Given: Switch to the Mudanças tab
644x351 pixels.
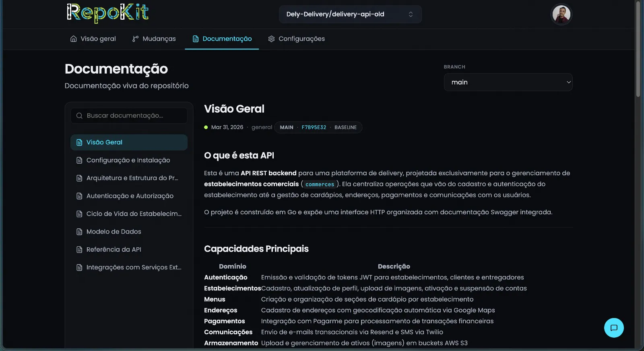Looking at the screenshot, I should click(x=154, y=39).
